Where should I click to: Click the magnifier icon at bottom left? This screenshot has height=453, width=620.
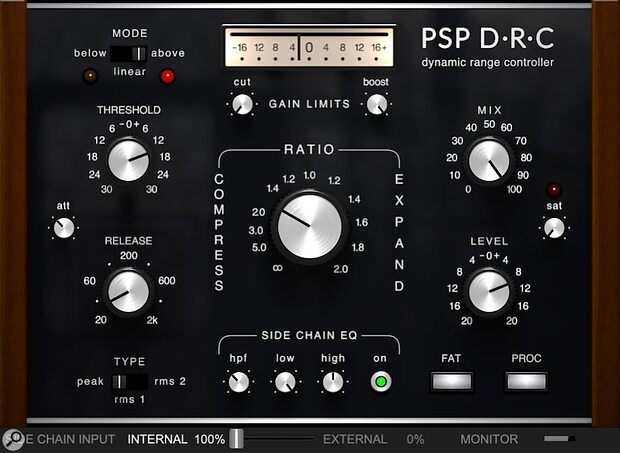coord(13,439)
